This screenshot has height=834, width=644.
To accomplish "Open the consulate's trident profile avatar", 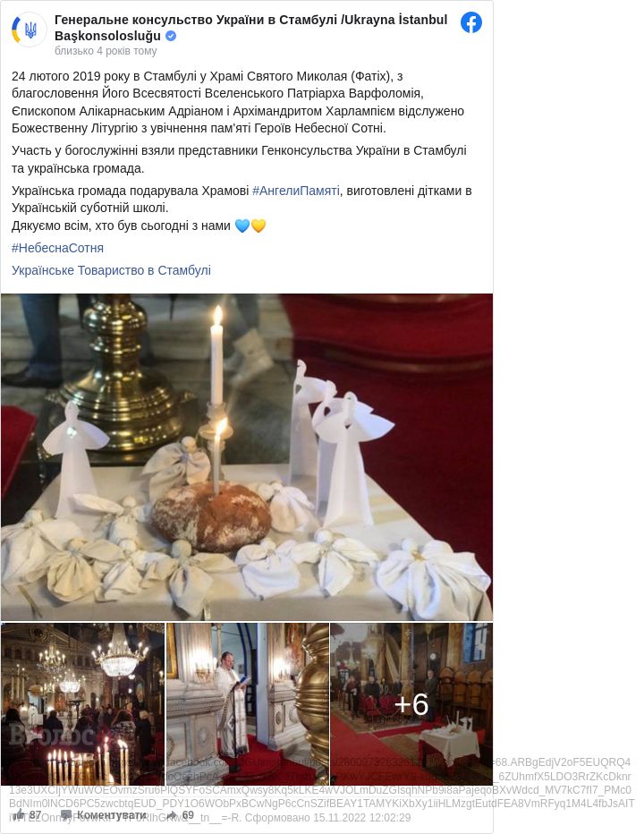I will coord(30,30).
